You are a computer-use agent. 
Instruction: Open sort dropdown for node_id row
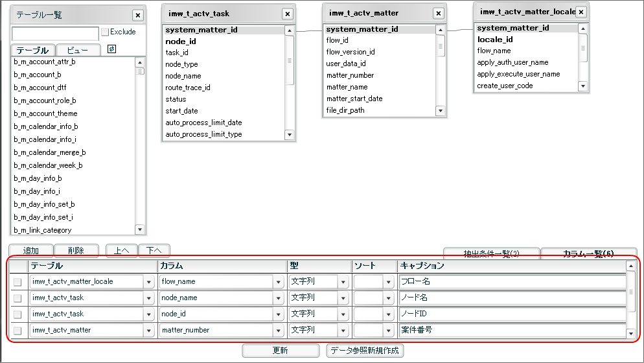(388, 314)
